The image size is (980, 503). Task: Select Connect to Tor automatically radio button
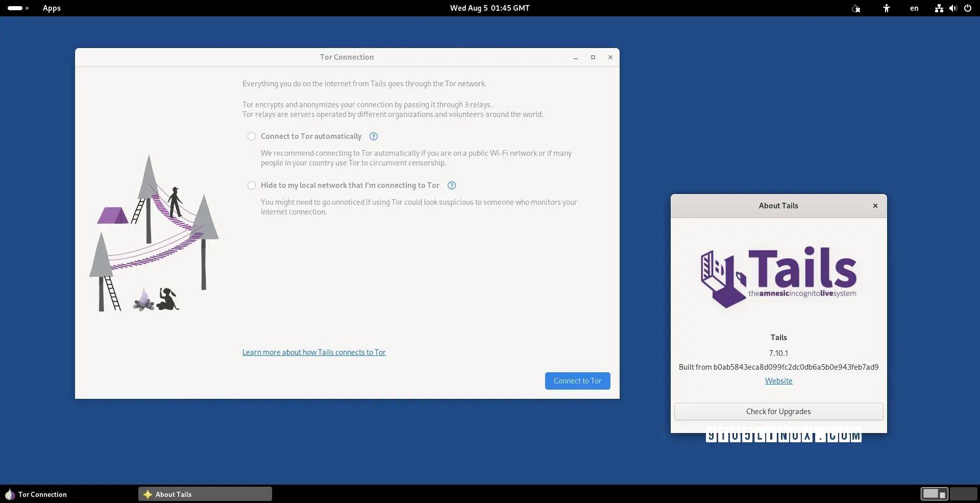[x=252, y=136]
